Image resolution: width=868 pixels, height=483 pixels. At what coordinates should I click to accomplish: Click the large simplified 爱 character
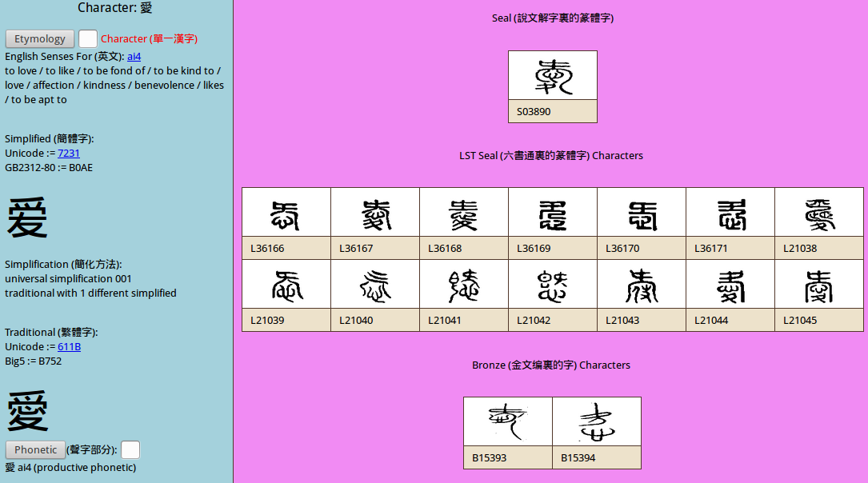coord(27,218)
